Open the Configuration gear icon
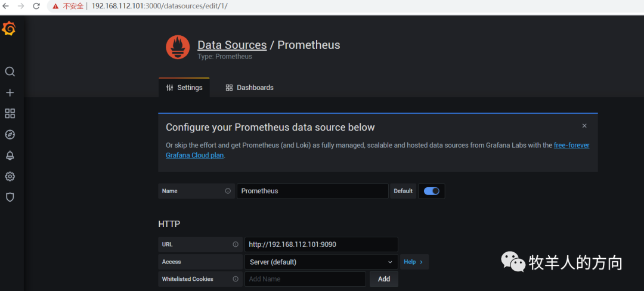The height and width of the screenshot is (291, 644). coord(10,177)
